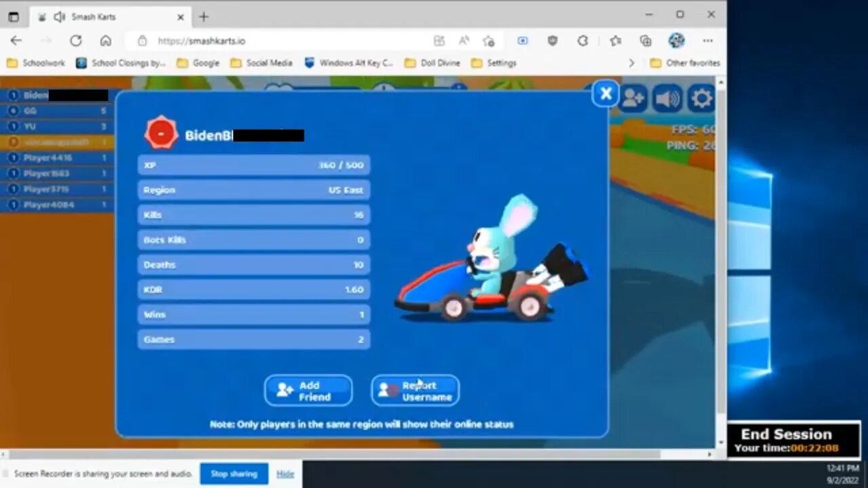Click the site lock icon in address bar
Image resolution: width=868 pixels, height=488 pixels.
pos(142,41)
